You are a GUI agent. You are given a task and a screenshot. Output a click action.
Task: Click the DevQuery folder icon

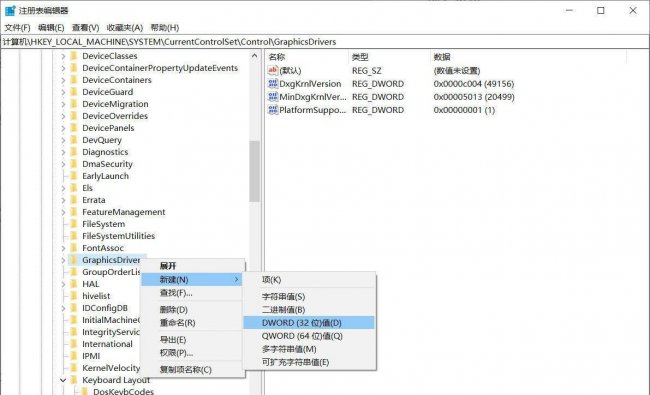pyautogui.click(x=74, y=140)
